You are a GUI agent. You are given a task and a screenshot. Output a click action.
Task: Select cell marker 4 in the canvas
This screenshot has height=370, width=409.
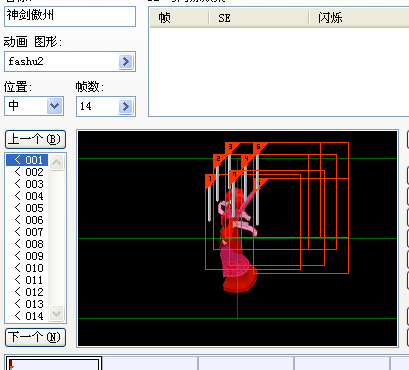pos(246,158)
